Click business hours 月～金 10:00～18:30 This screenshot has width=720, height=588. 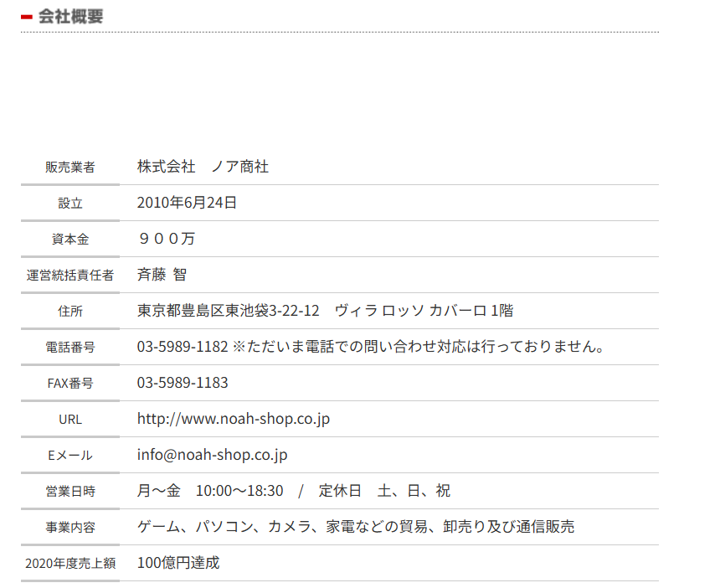[x=210, y=491]
